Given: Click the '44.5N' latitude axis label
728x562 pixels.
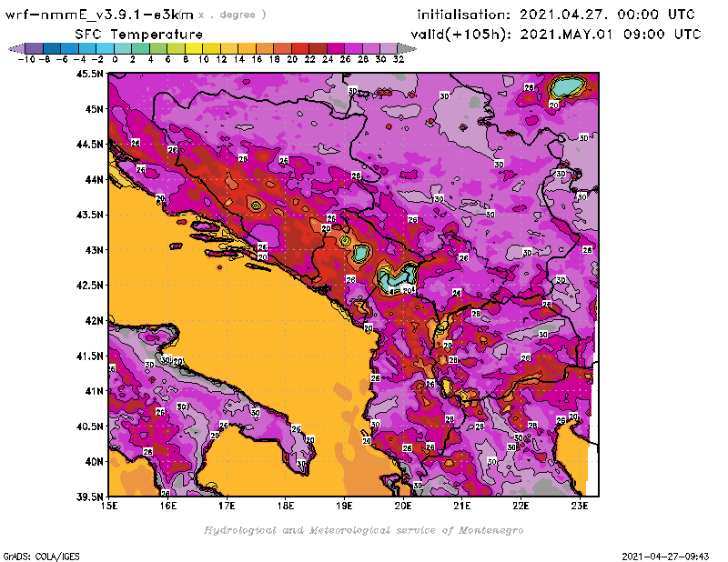Looking at the screenshot, I should (89, 145).
